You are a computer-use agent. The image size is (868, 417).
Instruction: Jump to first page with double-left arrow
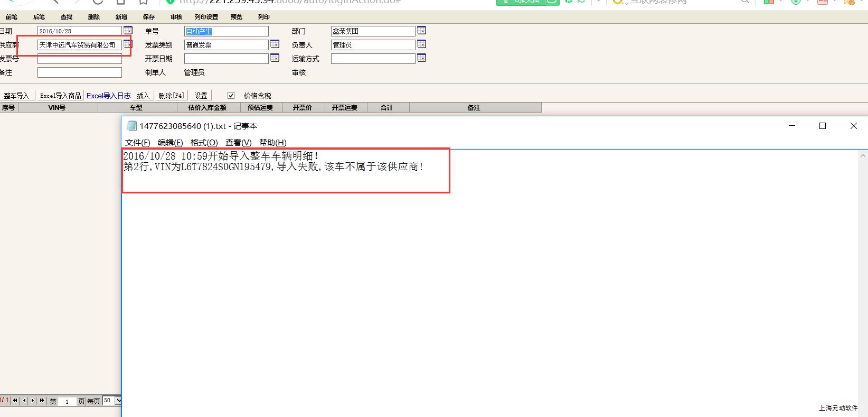point(15,401)
